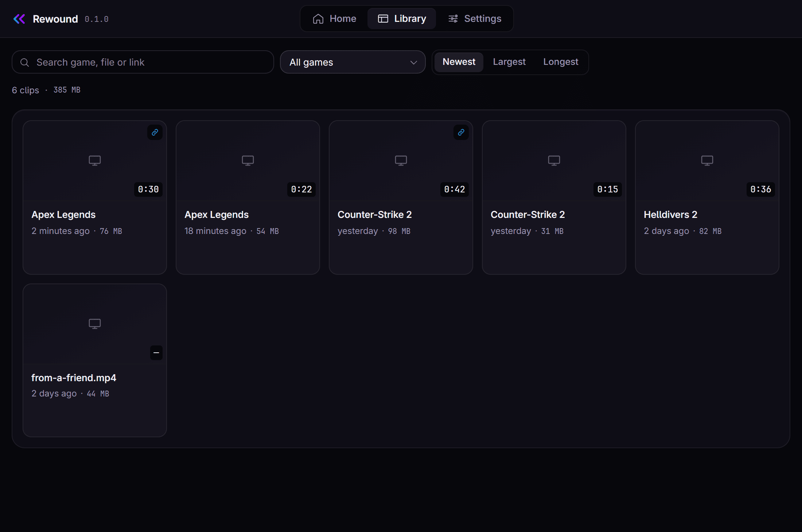Click the 'yesterday · 98 MB' info
The height and width of the screenshot is (532, 802).
tap(374, 231)
